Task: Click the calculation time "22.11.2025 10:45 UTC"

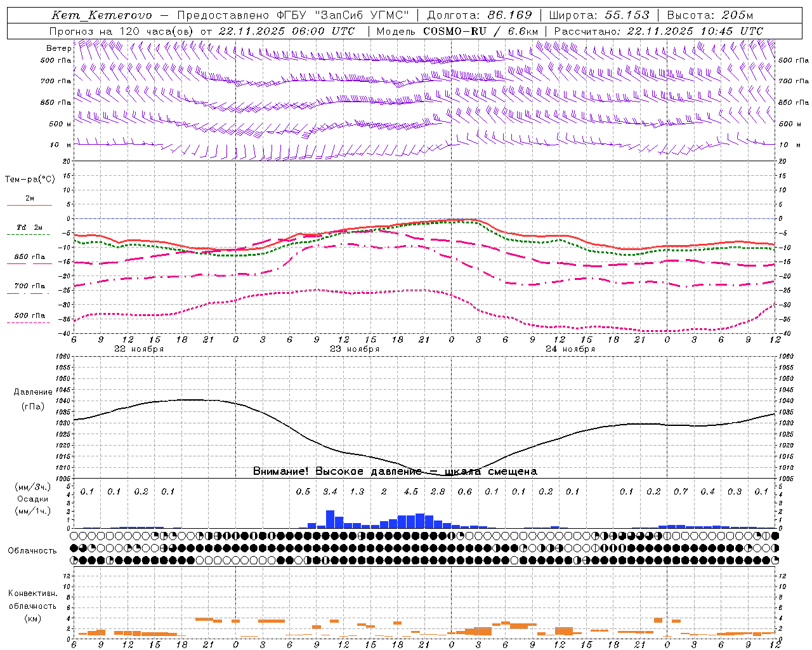Action: tap(695, 31)
